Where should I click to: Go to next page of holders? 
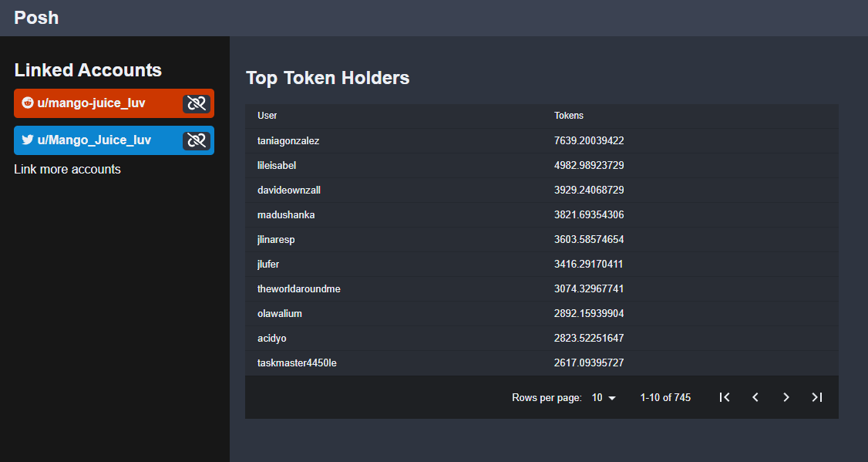(786, 397)
